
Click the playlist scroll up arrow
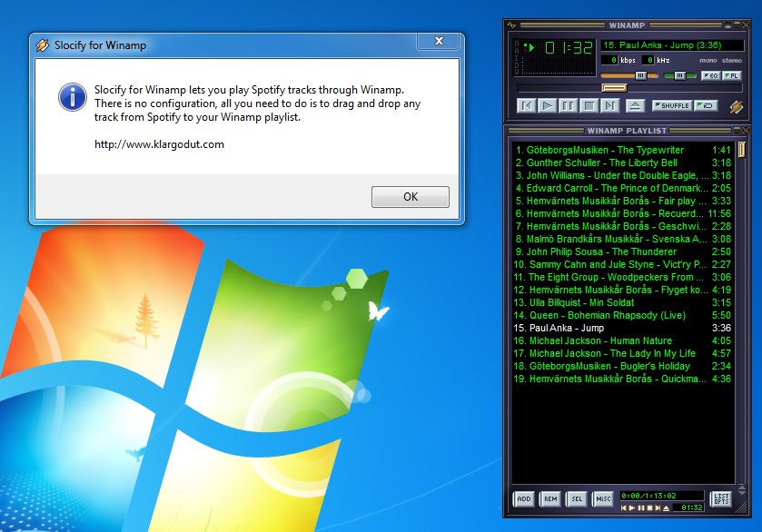click(742, 487)
